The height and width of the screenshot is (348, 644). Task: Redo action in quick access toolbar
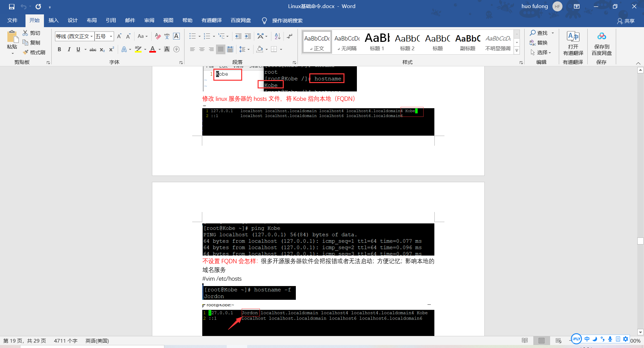pyautogui.click(x=38, y=6)
